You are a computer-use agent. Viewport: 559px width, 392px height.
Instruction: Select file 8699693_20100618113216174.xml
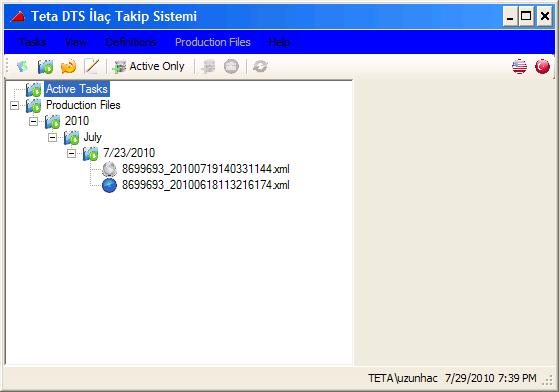[206, 185]
